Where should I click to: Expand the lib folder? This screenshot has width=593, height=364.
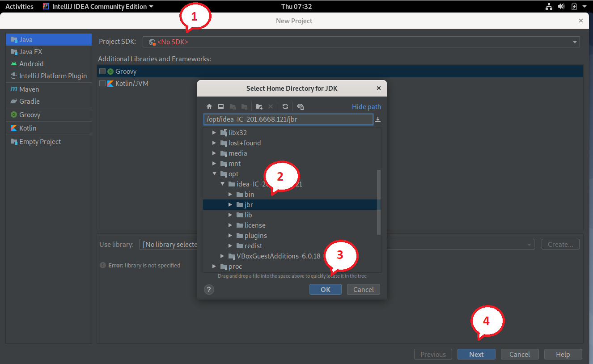230,215
